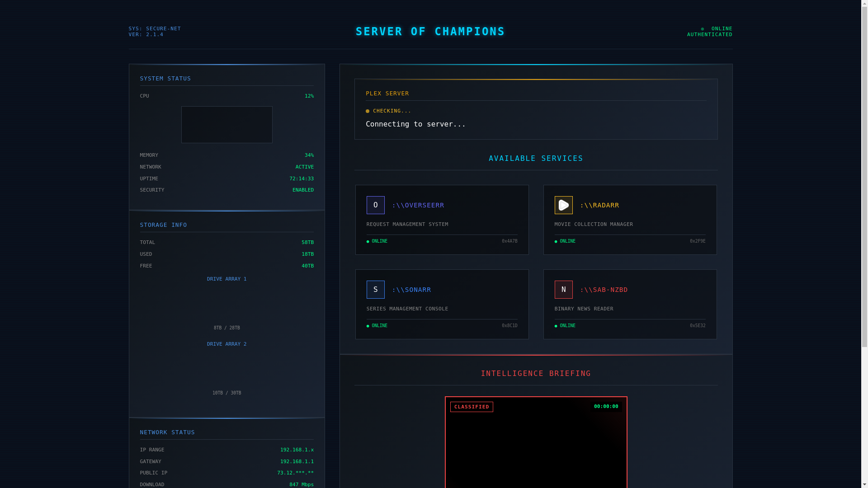
Task: Open the :\\OVERSEERR service link
Action: click(418, 205)
